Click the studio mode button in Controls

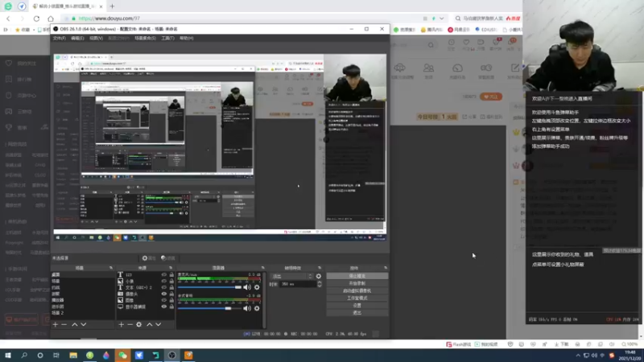point(357,298)
